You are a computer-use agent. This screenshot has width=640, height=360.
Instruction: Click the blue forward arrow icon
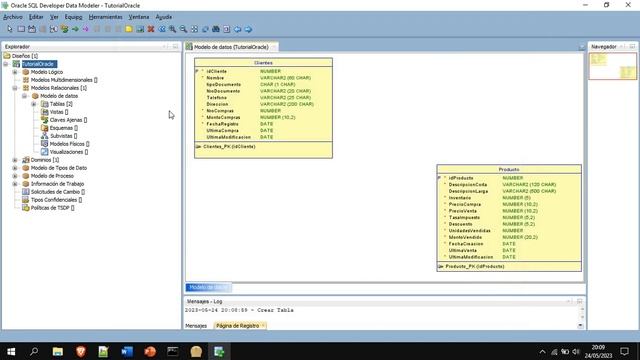(x=248, y=29)
